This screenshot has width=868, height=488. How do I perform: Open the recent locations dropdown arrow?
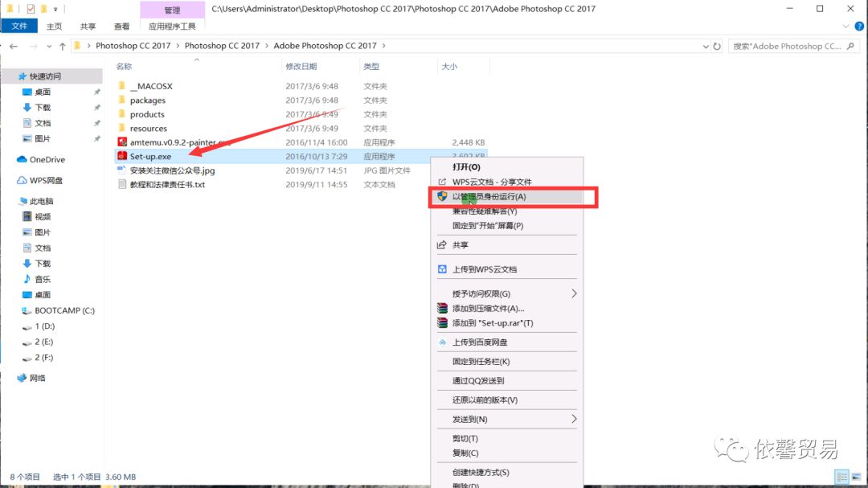click(49, 47)
